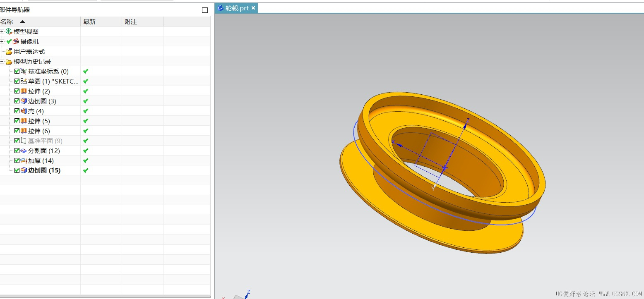Click the 用户表达式 folder icon

9,51
